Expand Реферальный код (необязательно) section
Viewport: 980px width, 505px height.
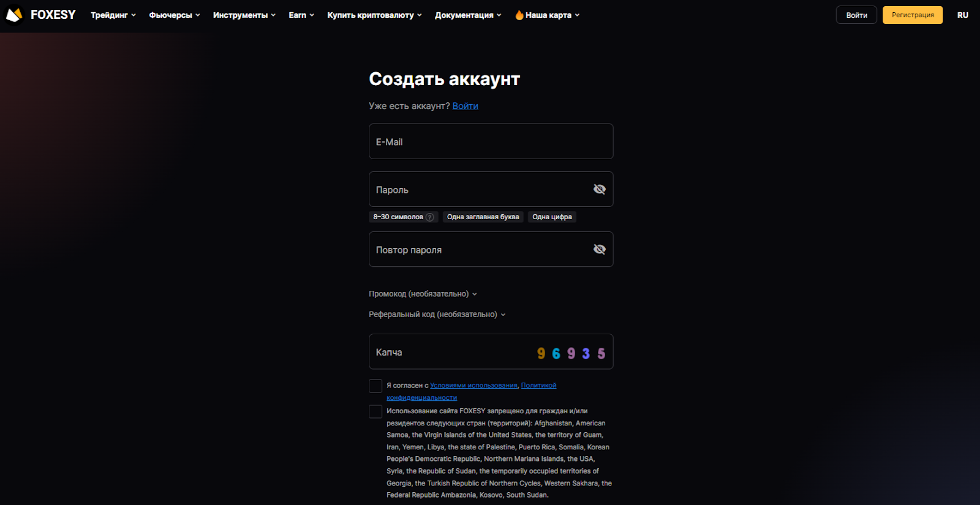[437, 315]
